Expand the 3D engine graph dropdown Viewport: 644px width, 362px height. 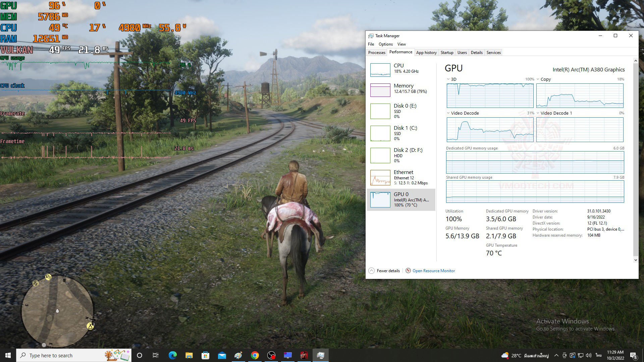[448, 79]
